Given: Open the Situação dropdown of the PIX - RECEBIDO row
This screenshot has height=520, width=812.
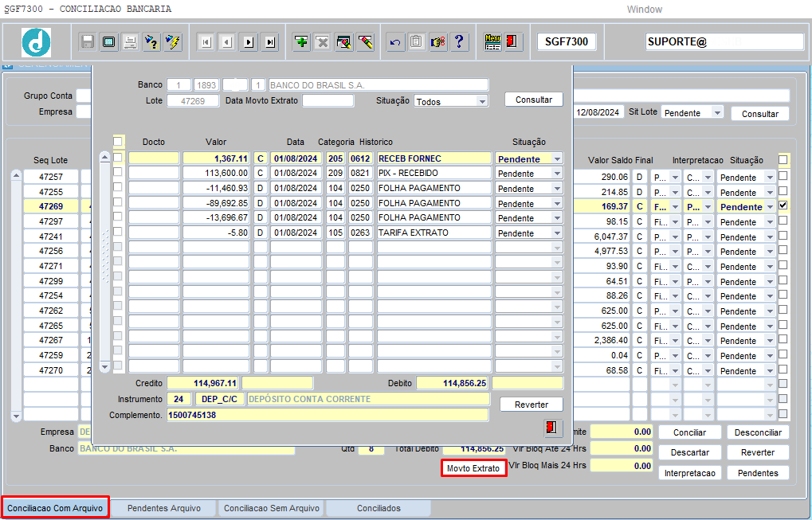Looking at the screenshot, I should click(557, 174).
